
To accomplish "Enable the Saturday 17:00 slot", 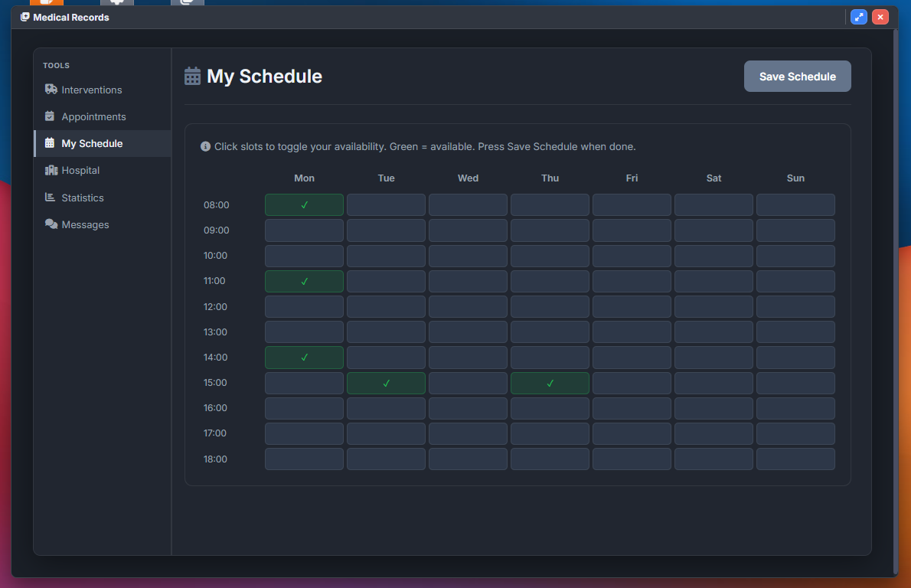I will pos(713,433).
